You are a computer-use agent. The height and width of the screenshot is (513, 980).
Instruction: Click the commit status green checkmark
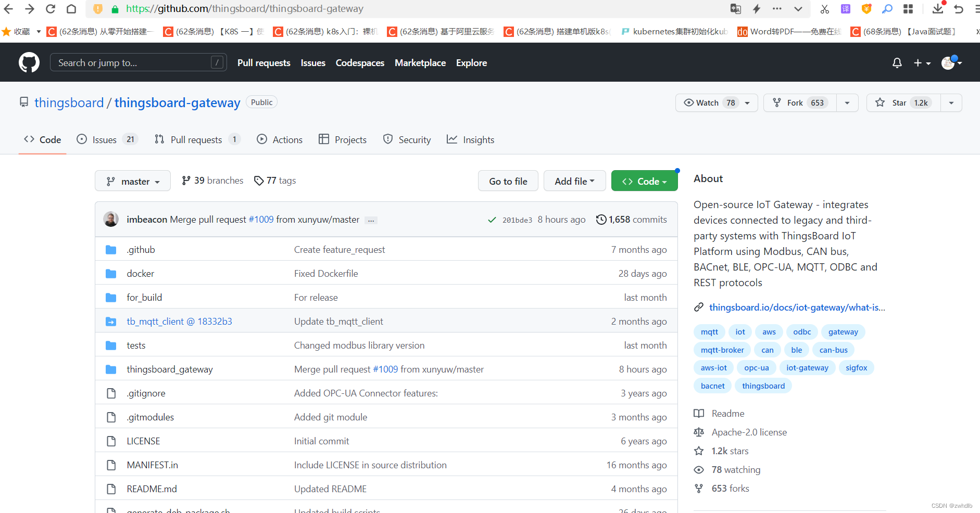492,220
